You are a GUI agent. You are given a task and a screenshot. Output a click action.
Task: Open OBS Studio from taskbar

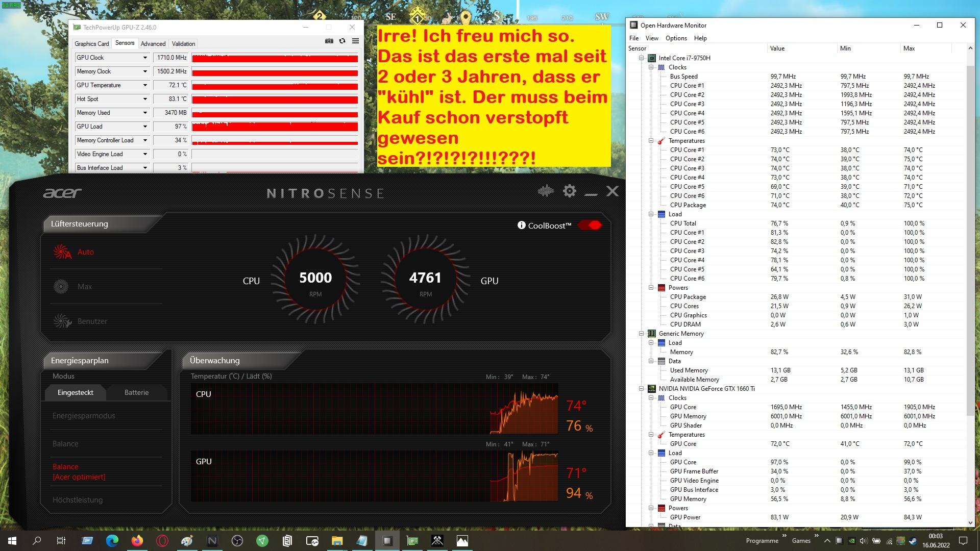point(237,541)
